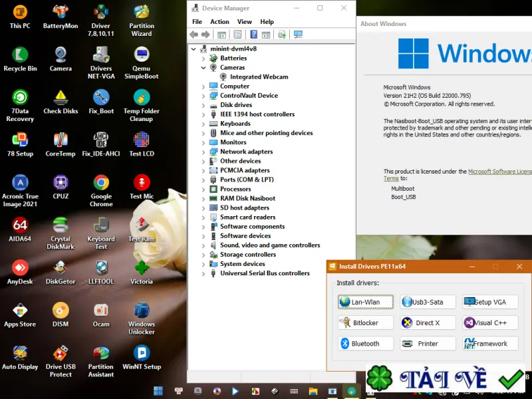Open the Action menu
The height and width of the screenshot is (399, 532).
(x=219, y=22)
